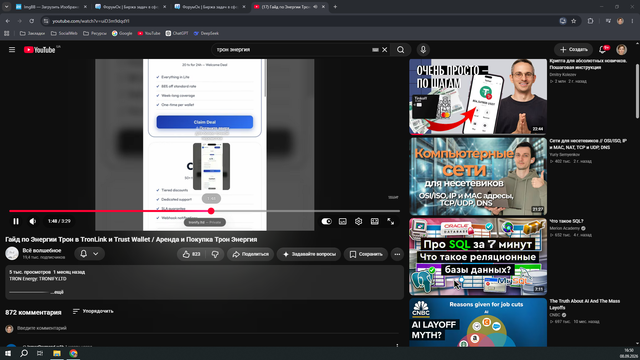Open the more actions ellipsis beside 'Сохранить'
The height and width of the screenshot is (360, 640).
397,254
